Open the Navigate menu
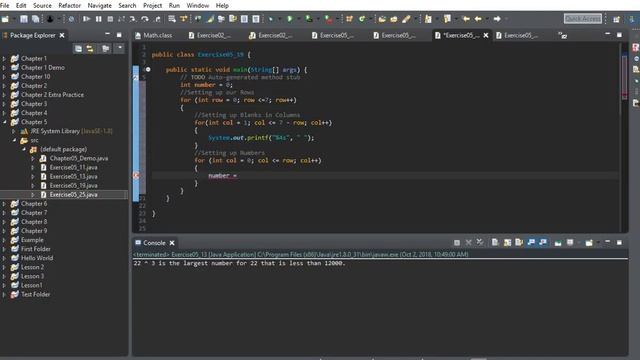The width and height of the screenshot is (640, 360). [100, 5]
